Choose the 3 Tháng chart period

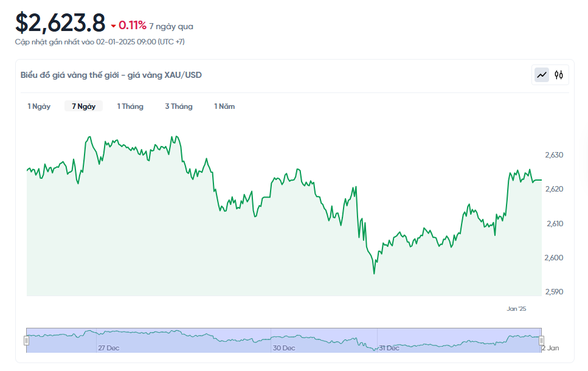(x=179, y=106)
